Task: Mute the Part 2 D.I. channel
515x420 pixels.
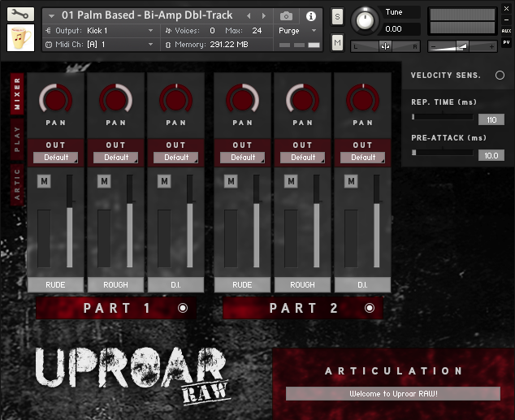Action: pyautogui.click(x=351, y=181)
